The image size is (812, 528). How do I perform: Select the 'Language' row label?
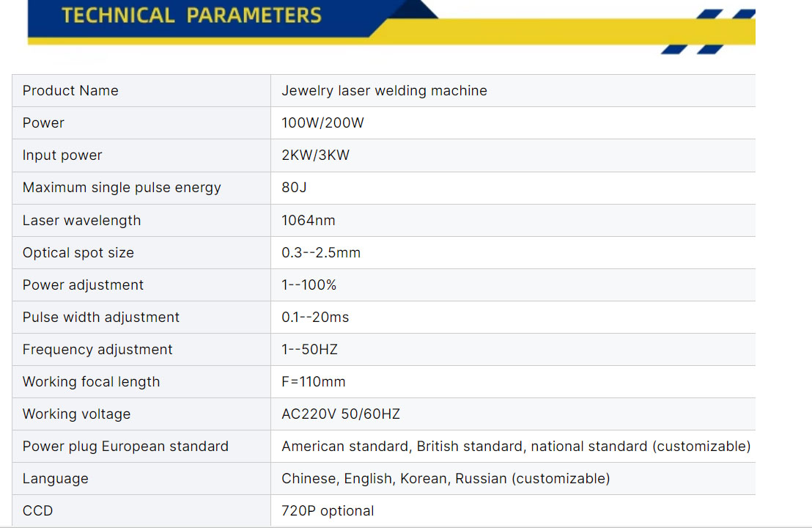point(56,479)
